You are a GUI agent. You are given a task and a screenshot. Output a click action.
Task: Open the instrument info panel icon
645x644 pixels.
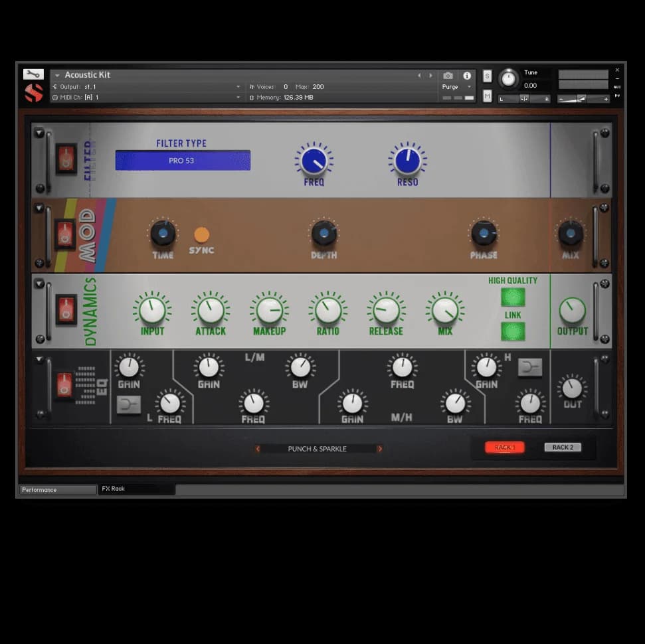(466, 76)
